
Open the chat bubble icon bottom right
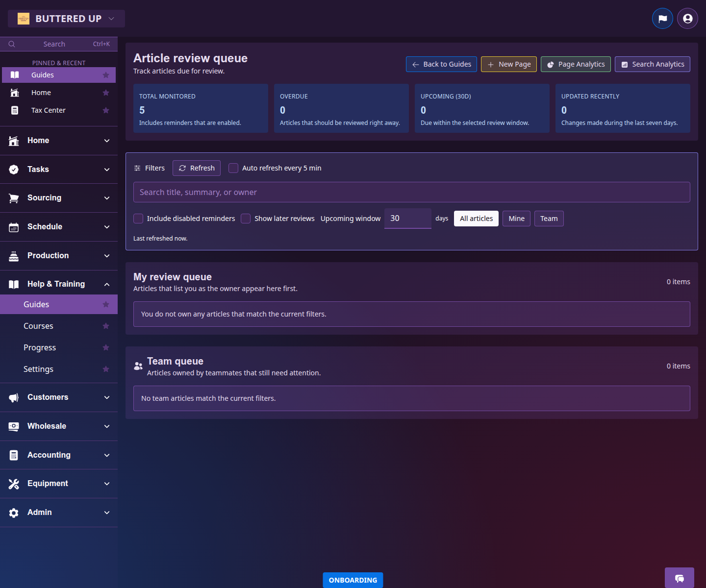tap(679, 578)
